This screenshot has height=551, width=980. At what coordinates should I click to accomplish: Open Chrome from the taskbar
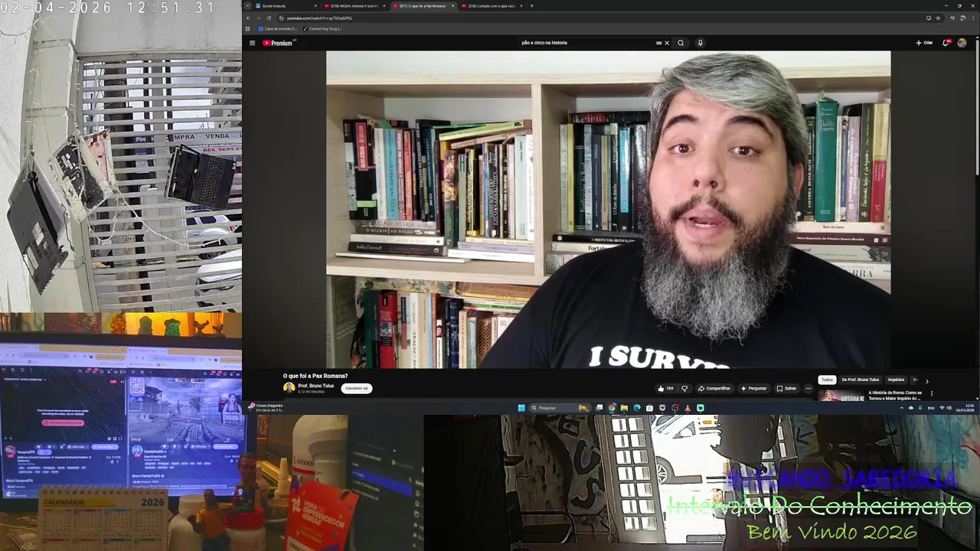tap(612, 408)
